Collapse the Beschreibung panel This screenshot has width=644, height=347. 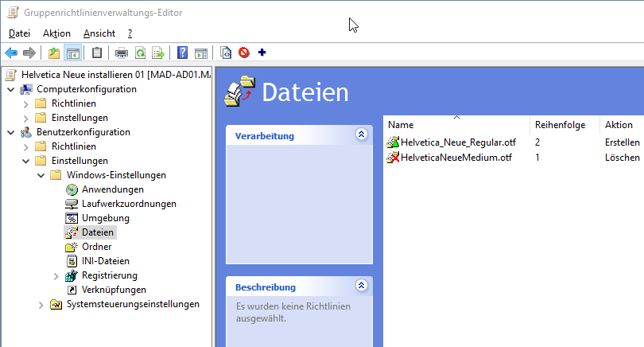[x=362, y=287]
